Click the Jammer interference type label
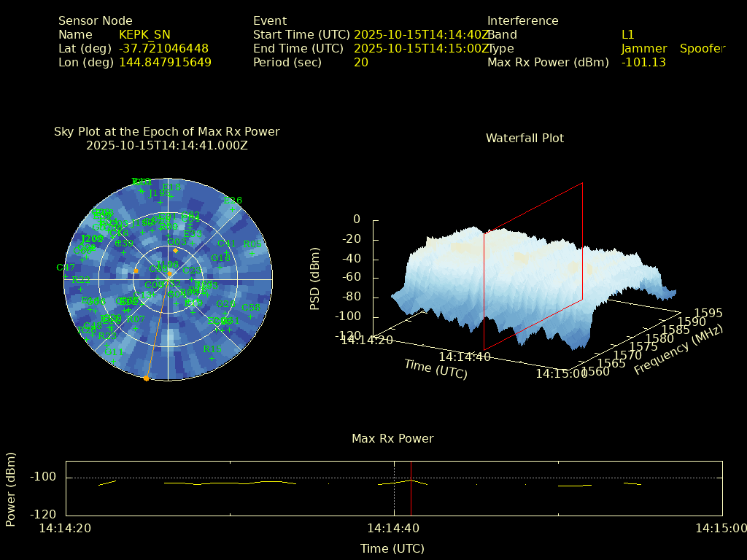Image resolution: width=747 pixels, height=560 pixels. tap(643, 48)
